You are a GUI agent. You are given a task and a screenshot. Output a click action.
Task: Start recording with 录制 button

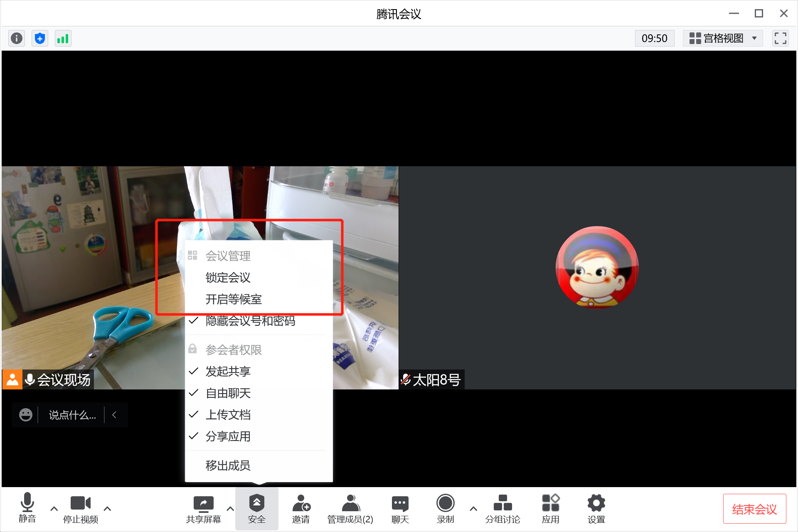tap(445, 508)
